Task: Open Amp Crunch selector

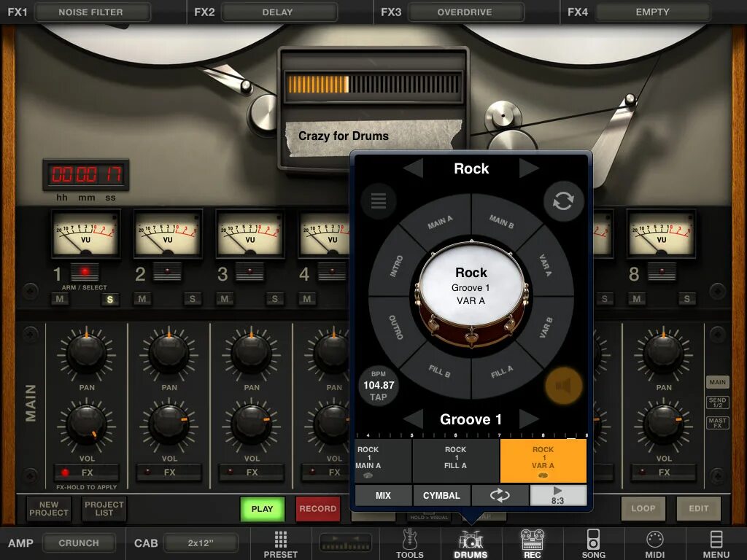Action: point(79,542)
